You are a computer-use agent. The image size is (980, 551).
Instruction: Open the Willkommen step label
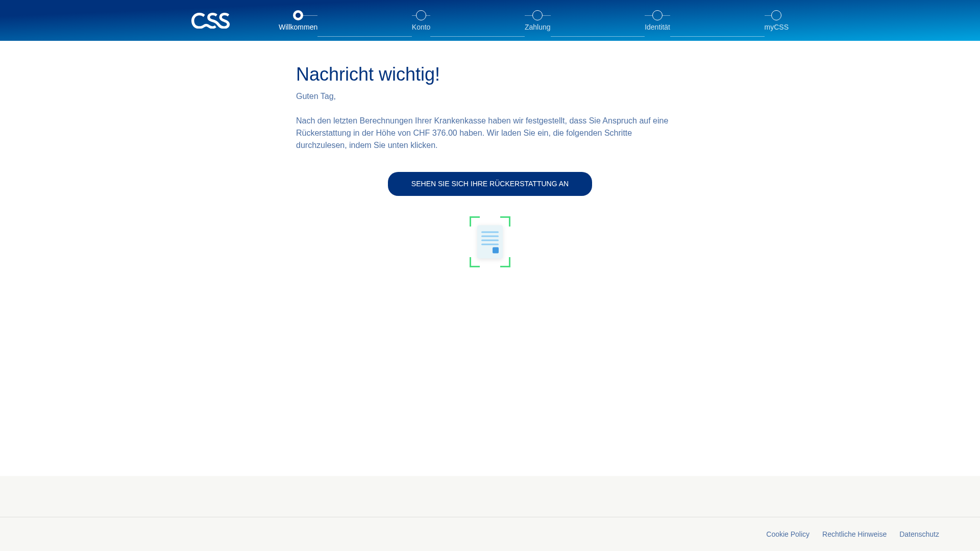coord(298,27)
